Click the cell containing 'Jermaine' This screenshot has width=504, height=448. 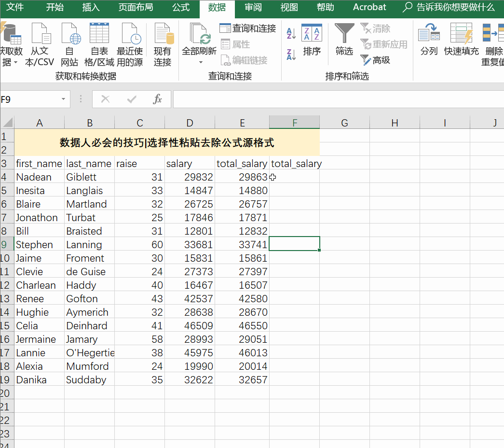(x=39, y=339)
